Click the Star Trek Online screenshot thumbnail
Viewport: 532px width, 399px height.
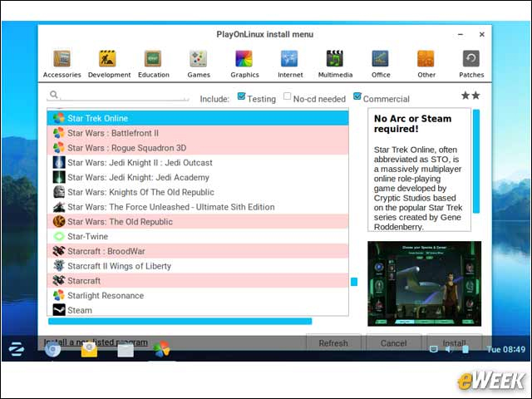[x=424, y=283]
